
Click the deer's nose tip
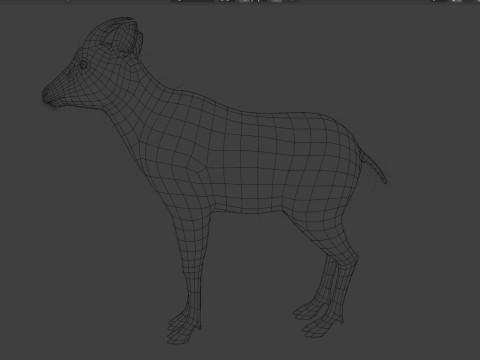point(47,95)
